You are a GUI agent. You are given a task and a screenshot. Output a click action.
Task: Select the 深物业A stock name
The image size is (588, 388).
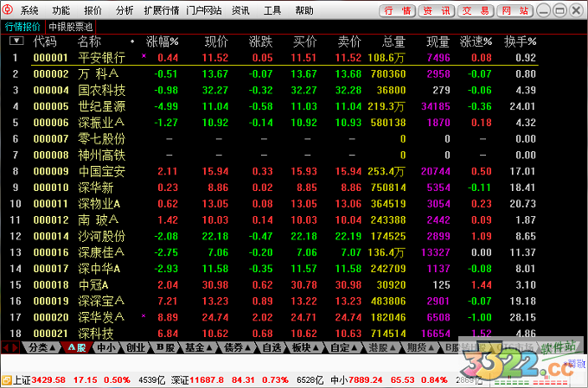99,204
